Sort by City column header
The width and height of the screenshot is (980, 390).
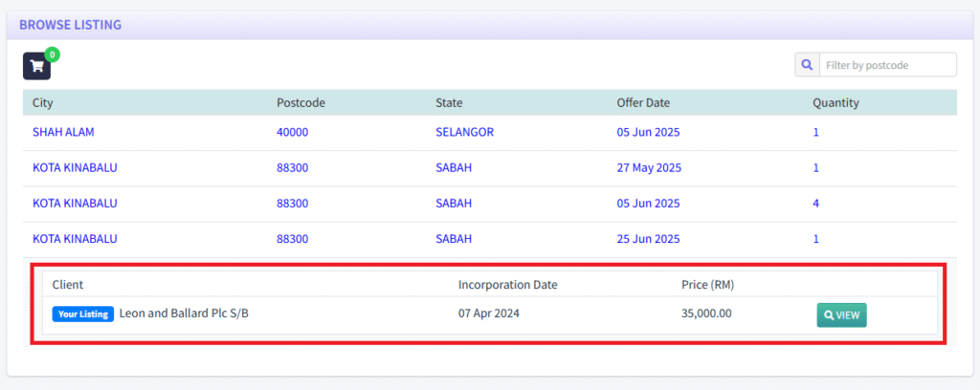43,102
